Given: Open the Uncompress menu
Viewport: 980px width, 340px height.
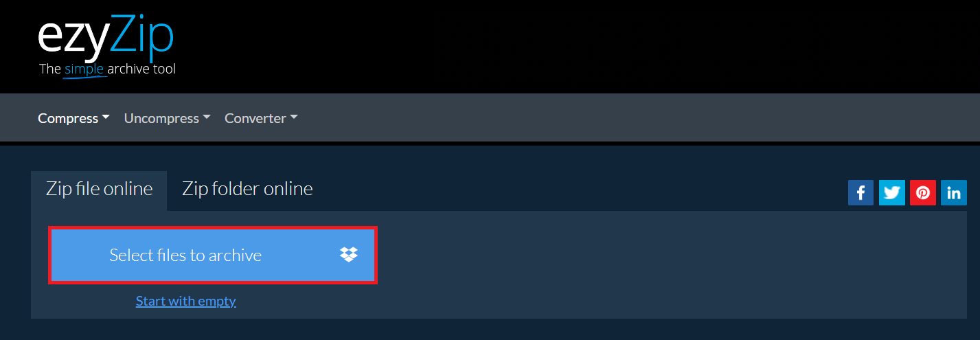Looking at the screenshot, I should 167,118.
